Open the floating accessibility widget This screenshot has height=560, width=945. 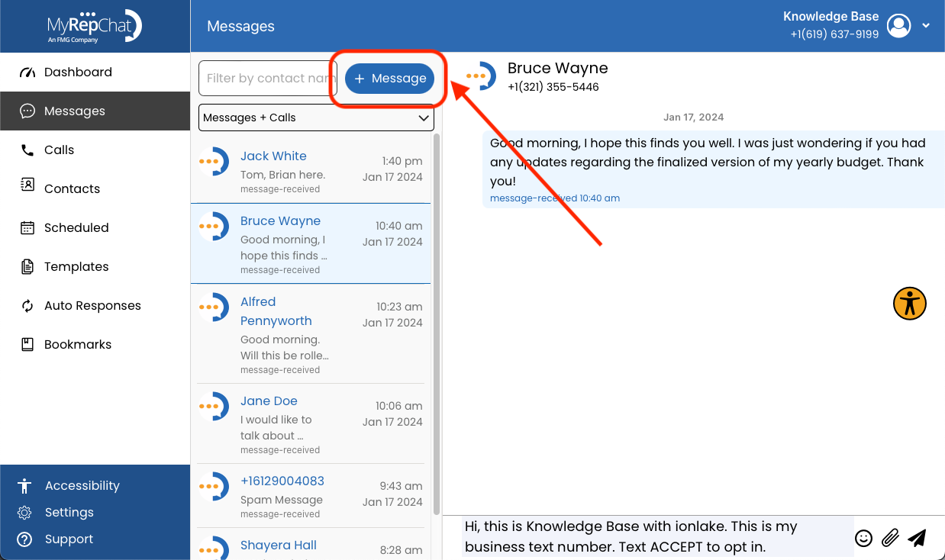(x=909, y=303)
